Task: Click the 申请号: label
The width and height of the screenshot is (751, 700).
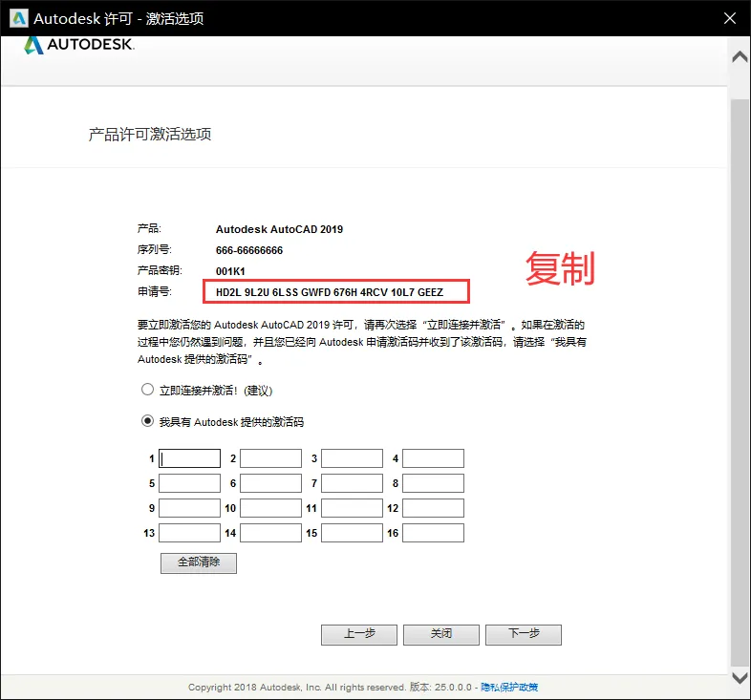Action: tap(154, 291)
